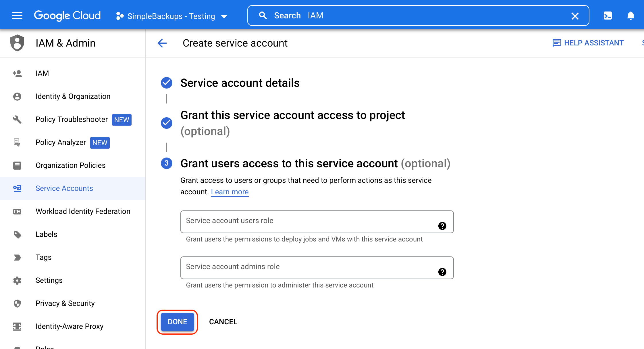Click the Service account users role help icon
The image size is (644, 349).
(442, 226)
